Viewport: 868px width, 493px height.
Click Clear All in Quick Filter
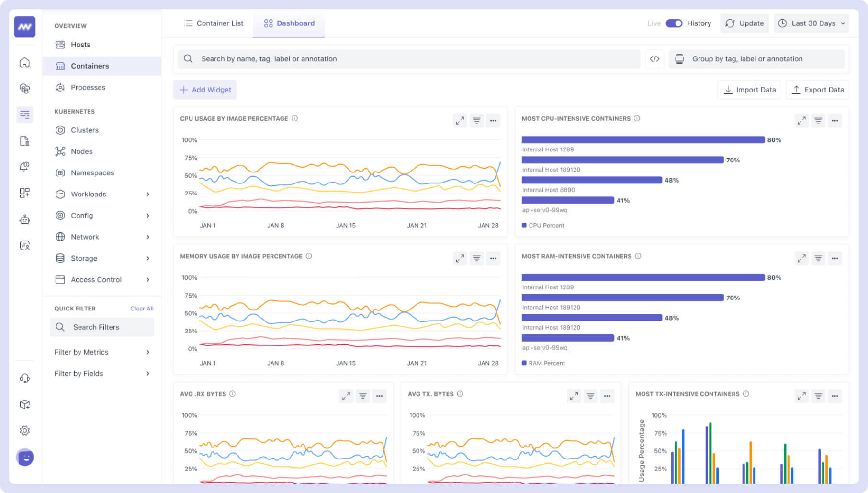point(142,308)
